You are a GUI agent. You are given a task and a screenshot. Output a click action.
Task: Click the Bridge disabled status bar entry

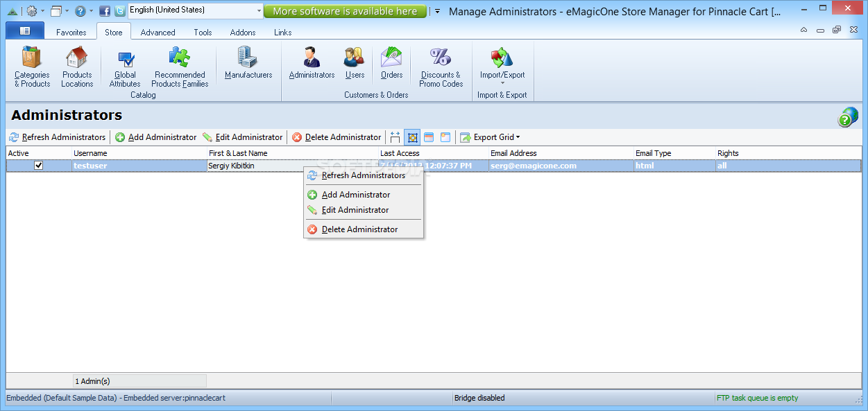(479, 398)
